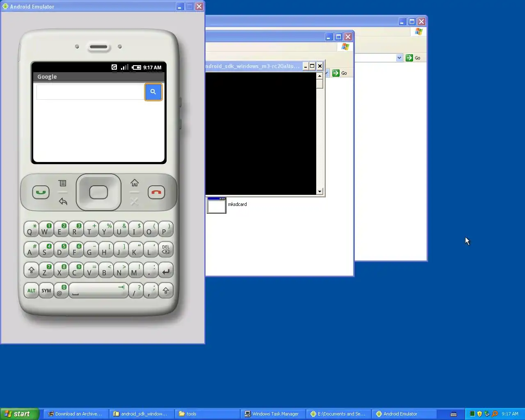
Task: Switch to Android Emulator taskbar item
Action: (404, 414)
